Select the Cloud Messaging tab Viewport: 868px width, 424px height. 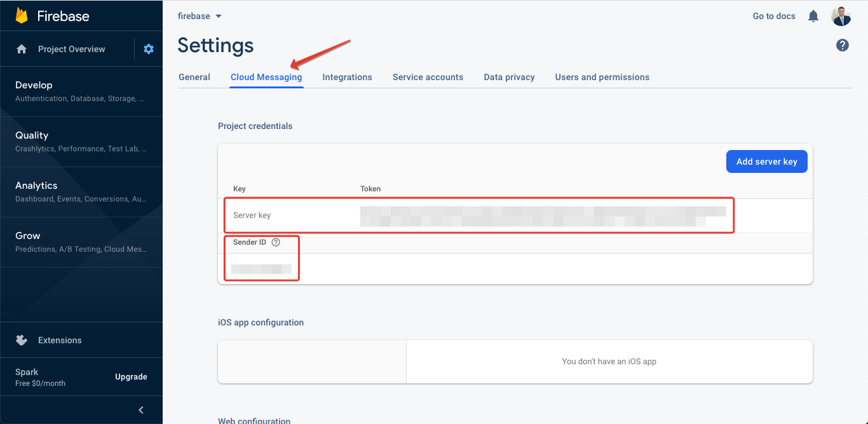pos(266,77)
